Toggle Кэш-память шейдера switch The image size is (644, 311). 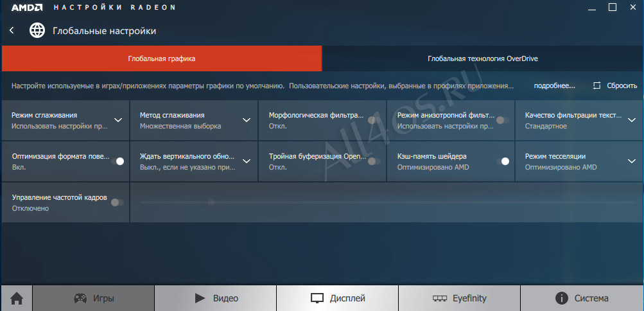click(503, 161)
